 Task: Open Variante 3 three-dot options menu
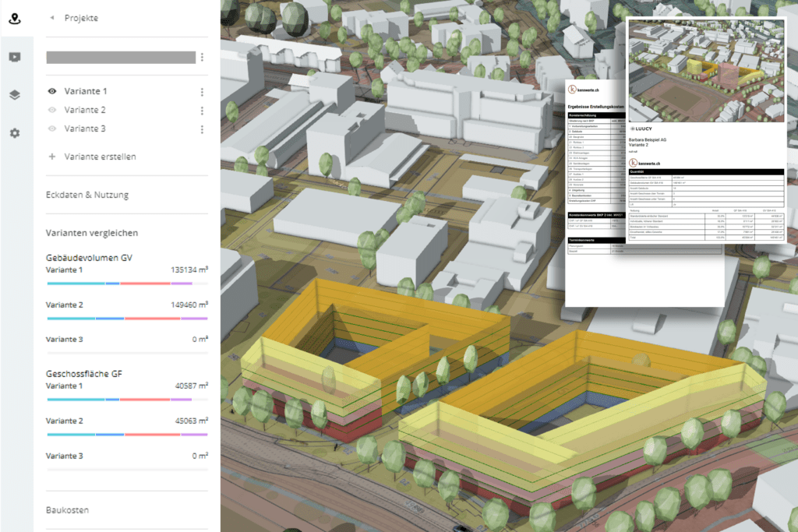pos(202,129)
